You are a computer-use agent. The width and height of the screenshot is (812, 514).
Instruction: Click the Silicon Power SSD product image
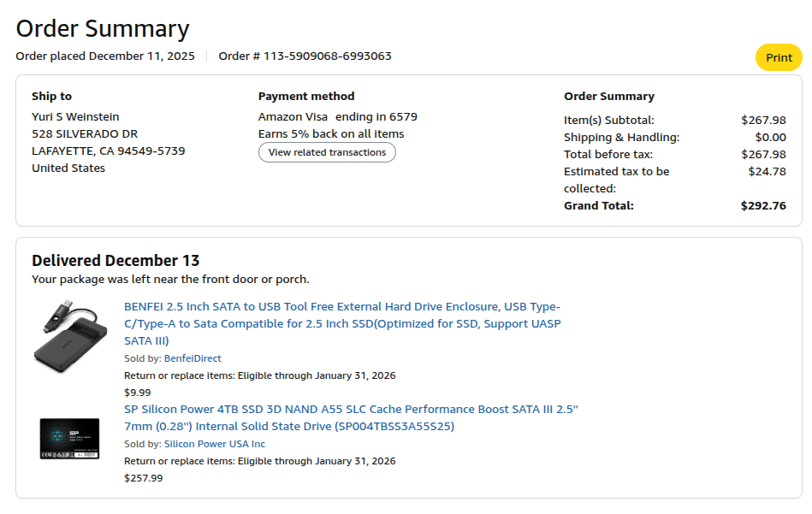click(x=69, y=438)
